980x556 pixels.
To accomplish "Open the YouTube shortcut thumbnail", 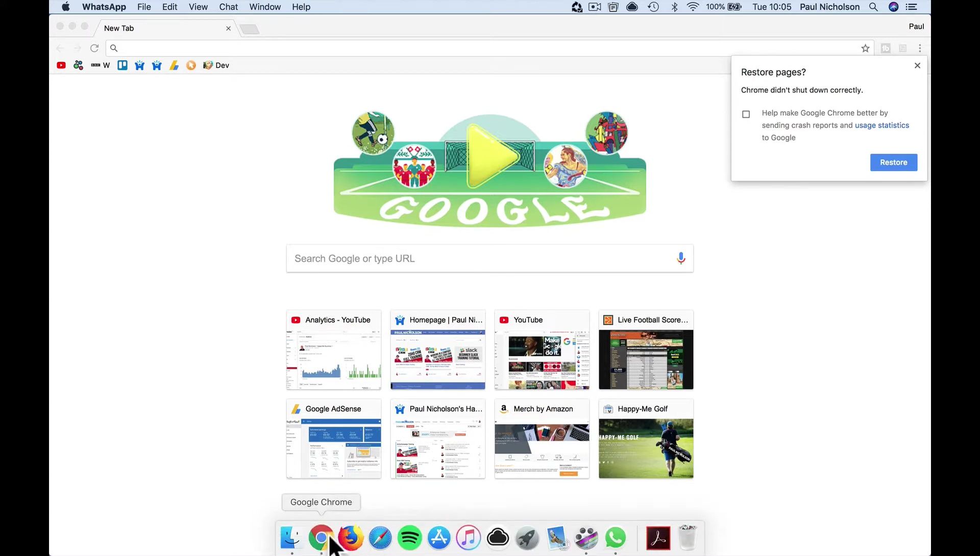I will (542, 350).
